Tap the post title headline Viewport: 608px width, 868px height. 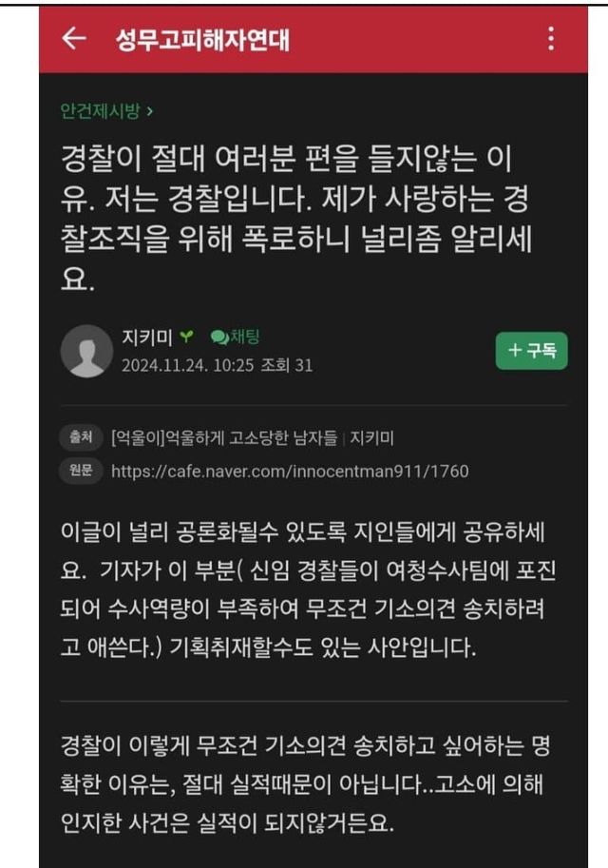click(296, 218)
